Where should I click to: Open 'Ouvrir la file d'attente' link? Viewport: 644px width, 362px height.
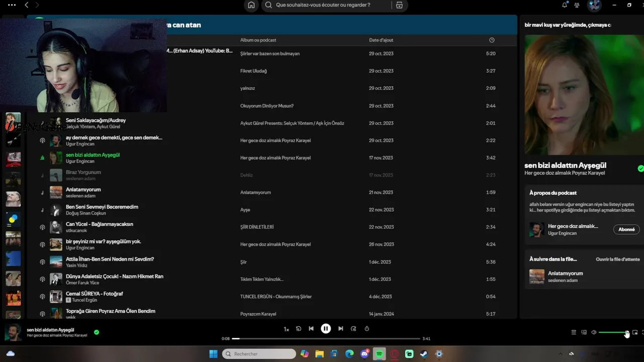[618, 259]
